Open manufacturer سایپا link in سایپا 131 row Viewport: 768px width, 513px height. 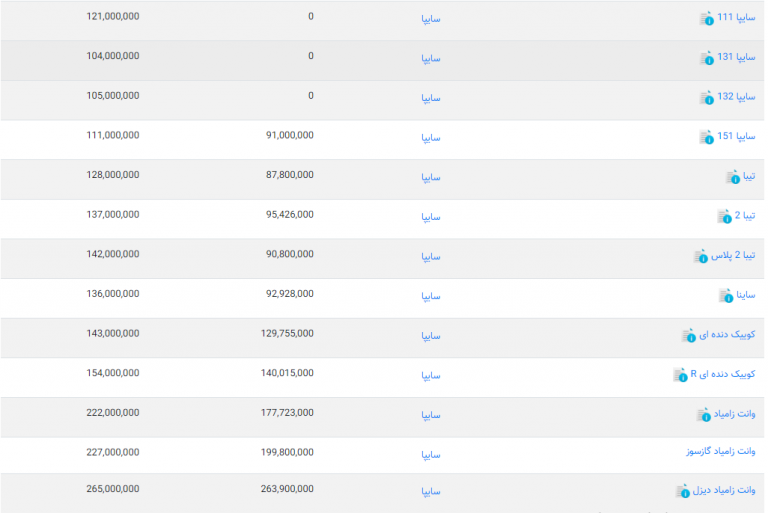click(431, 59)
